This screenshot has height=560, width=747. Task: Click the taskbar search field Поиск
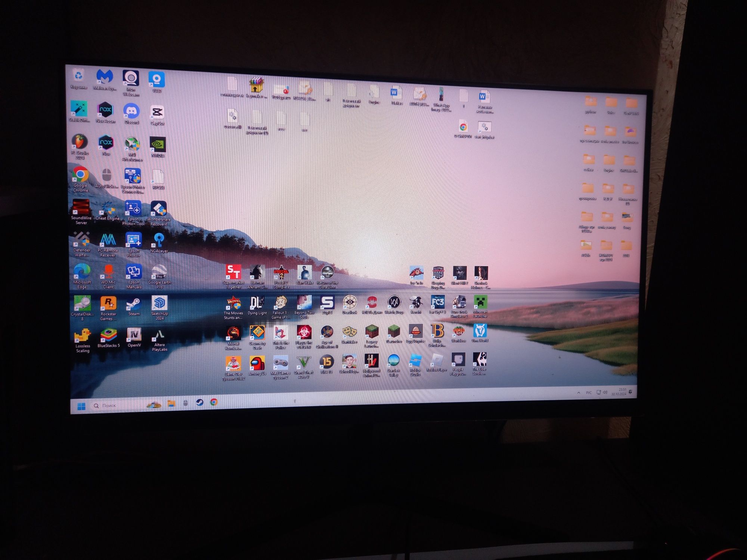pyautogui.click(x=117, y=405)
